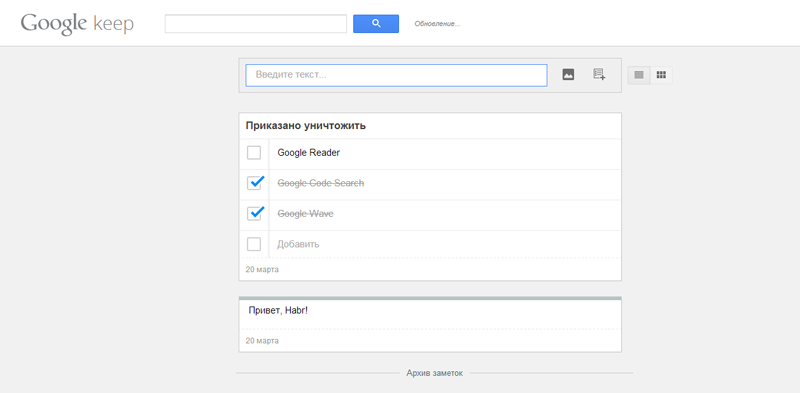Click the Введите текст note field
Viewport: 800px width, 393px height.
point(396,75)
